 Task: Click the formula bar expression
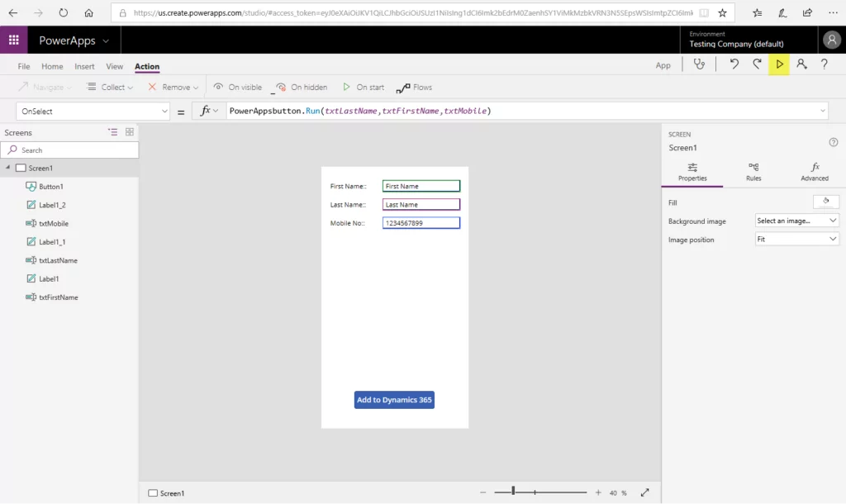click(360, 112)
